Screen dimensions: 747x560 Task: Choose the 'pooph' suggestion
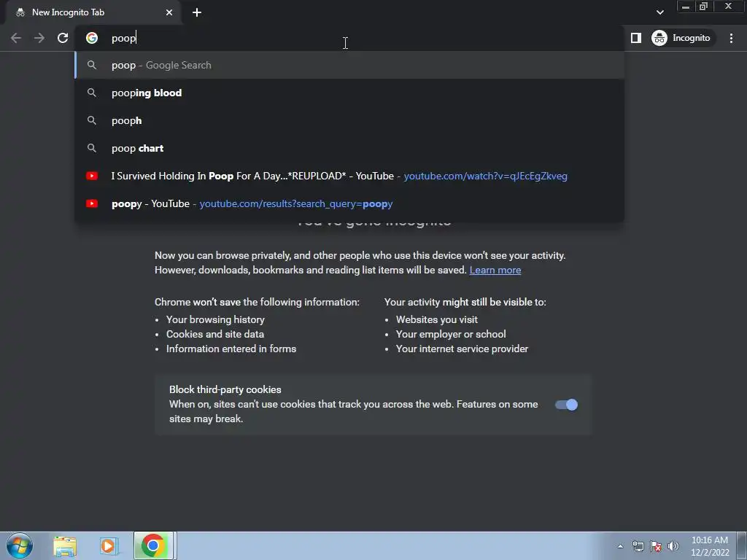(349, 120)
